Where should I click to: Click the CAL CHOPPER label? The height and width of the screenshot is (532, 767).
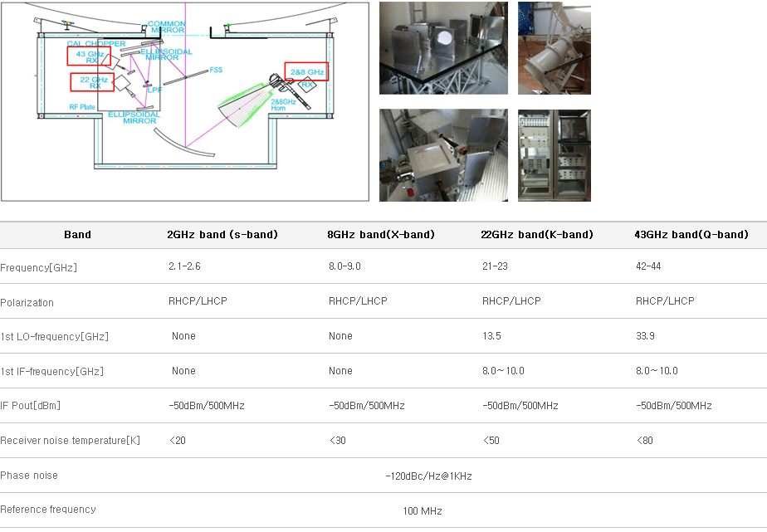click(97, 43)
